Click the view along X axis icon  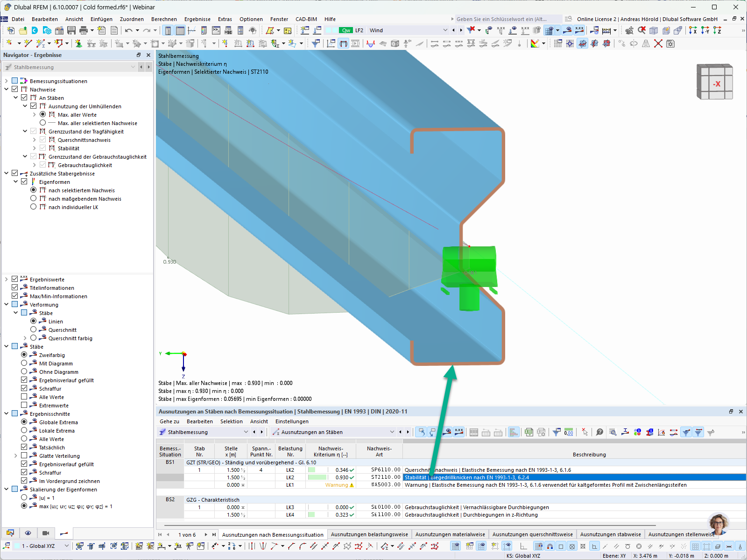[693, 30]
